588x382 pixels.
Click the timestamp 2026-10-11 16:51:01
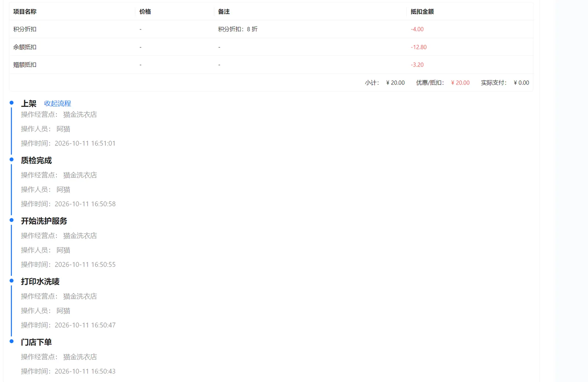85,143
